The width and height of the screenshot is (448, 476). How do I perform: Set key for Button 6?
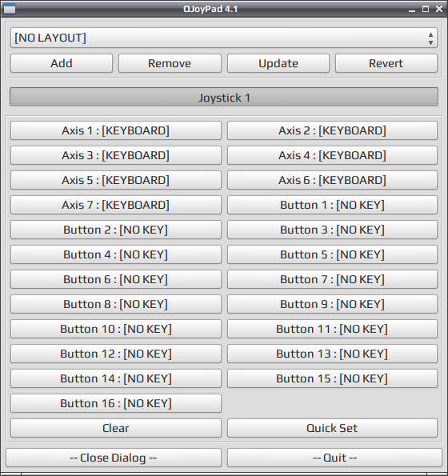point(116,279)
